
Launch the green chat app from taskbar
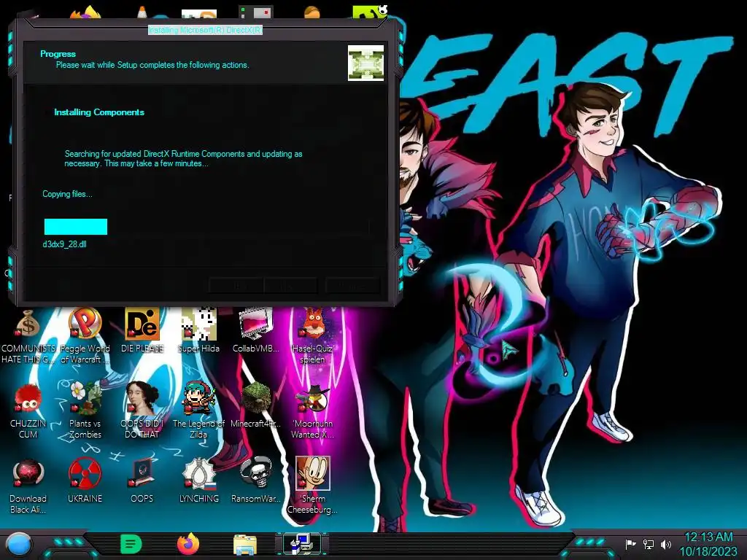(x=131, y=544)
